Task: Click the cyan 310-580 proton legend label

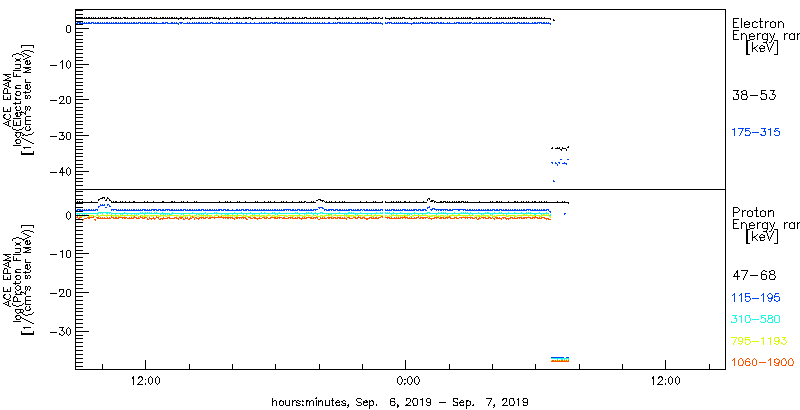Action: tap(756, 319)
